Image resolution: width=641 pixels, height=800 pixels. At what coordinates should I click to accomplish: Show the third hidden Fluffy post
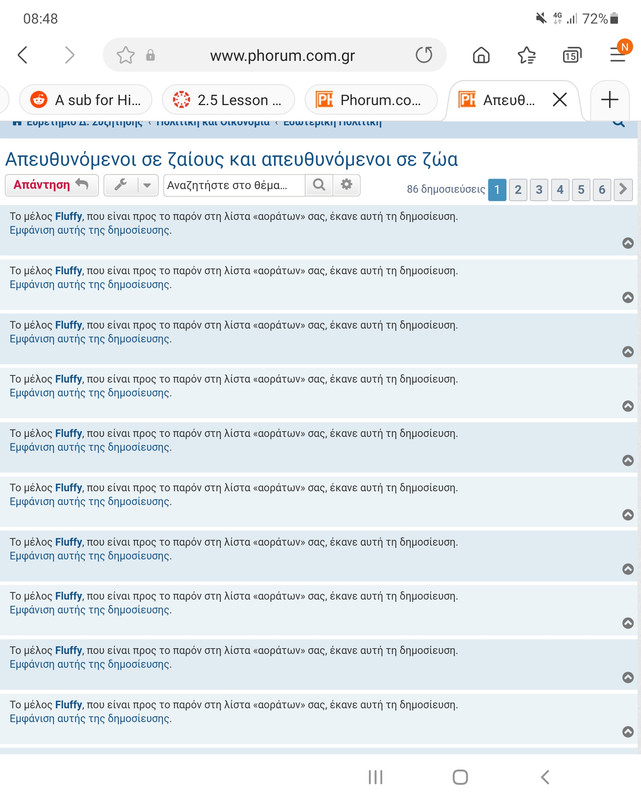coord(90,339)
